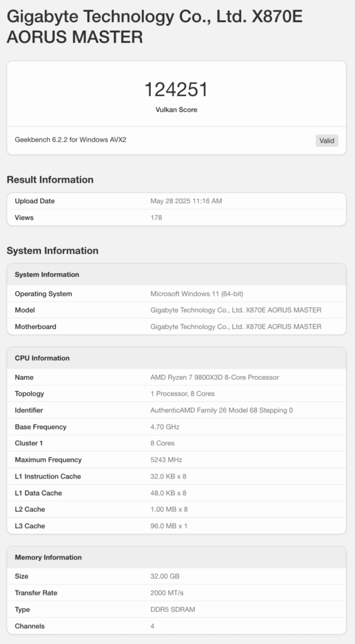The image size is (355, 644).
Task: Click the Topology row value
Action: tap(183, 394)
